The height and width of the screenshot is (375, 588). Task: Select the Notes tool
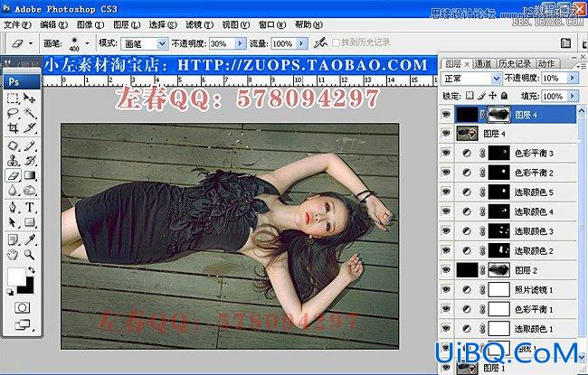click(x=14, y=239)
